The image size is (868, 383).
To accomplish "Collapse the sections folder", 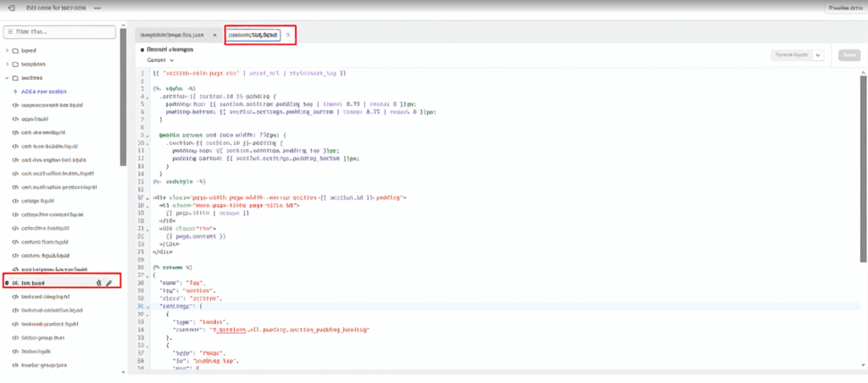I will (8, 77).
